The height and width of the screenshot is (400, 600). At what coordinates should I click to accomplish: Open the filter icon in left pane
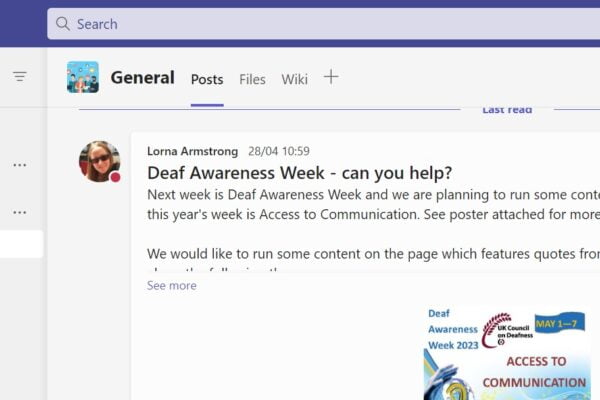[20, 76]
